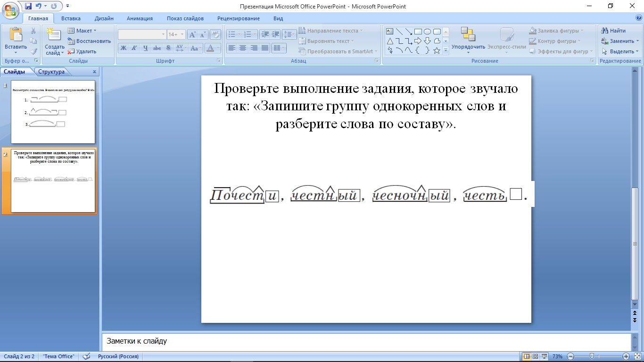
Task: Click the Copy icon in clipboard group
Action: pyautogui.click(x=33, y=41)
